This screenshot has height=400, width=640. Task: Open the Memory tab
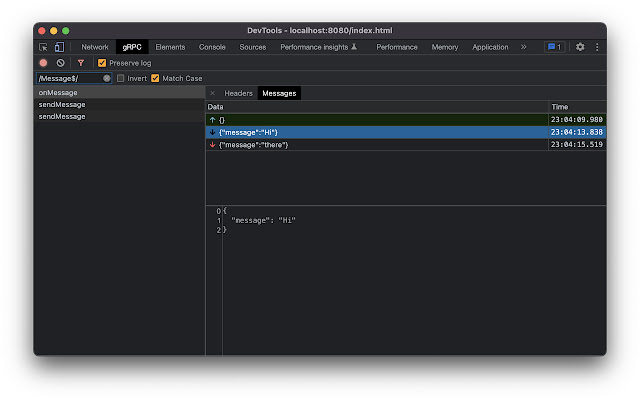445,47
